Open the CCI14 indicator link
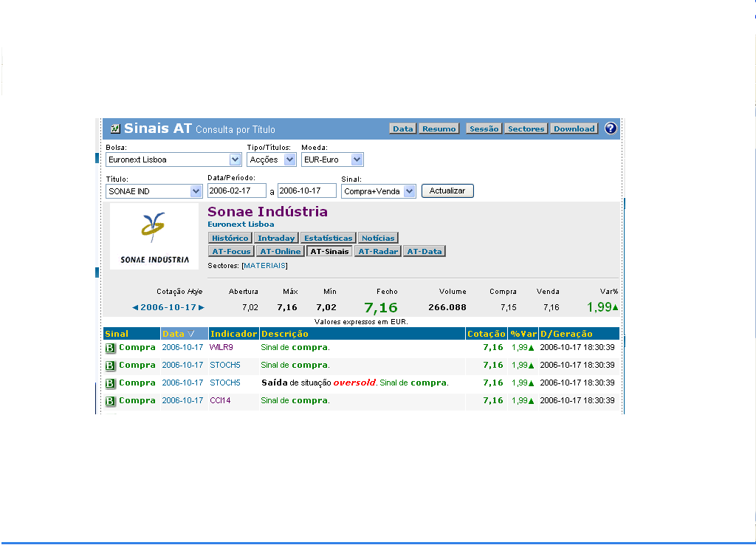 click(220, 400)
